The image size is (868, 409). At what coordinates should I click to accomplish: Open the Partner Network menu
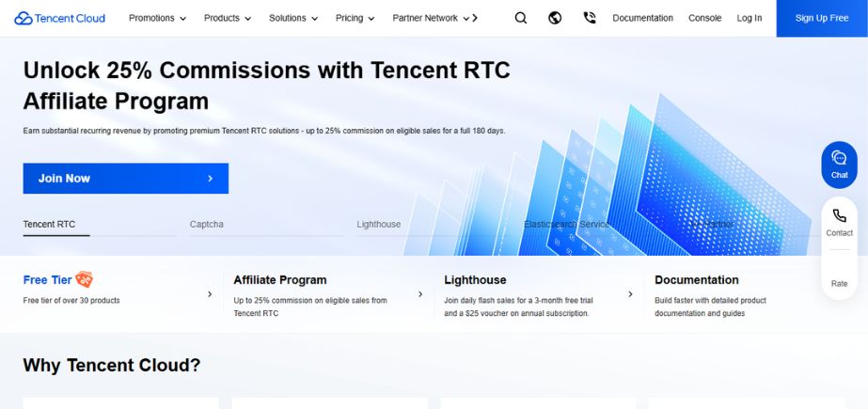click(x=431, y=18)
